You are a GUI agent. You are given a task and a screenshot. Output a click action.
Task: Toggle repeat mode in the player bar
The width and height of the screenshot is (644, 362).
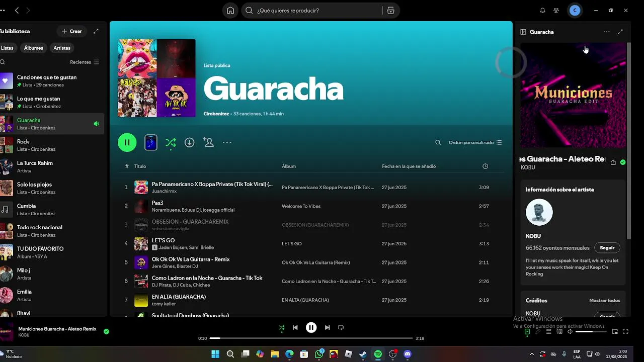tap(341, 327)
